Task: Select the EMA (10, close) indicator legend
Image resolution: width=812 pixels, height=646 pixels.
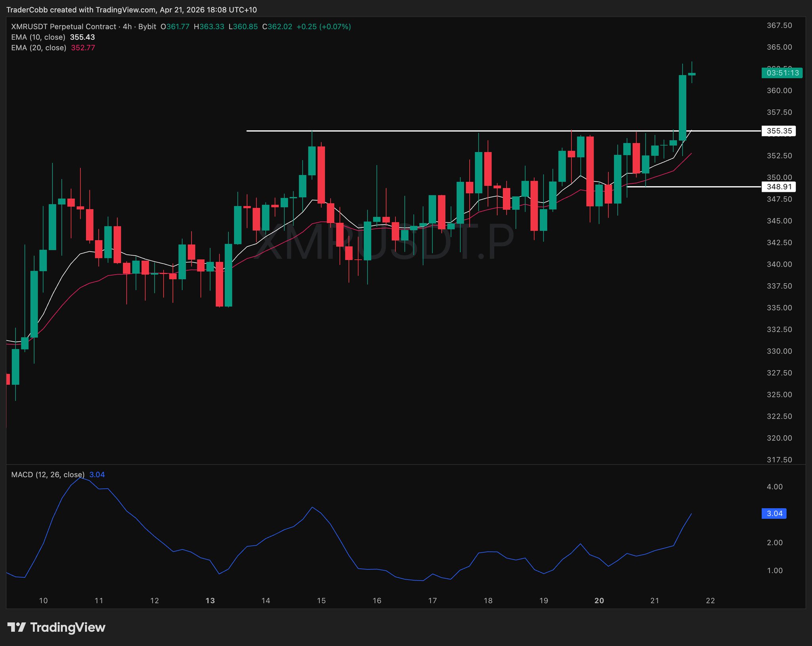Action: 38,37
